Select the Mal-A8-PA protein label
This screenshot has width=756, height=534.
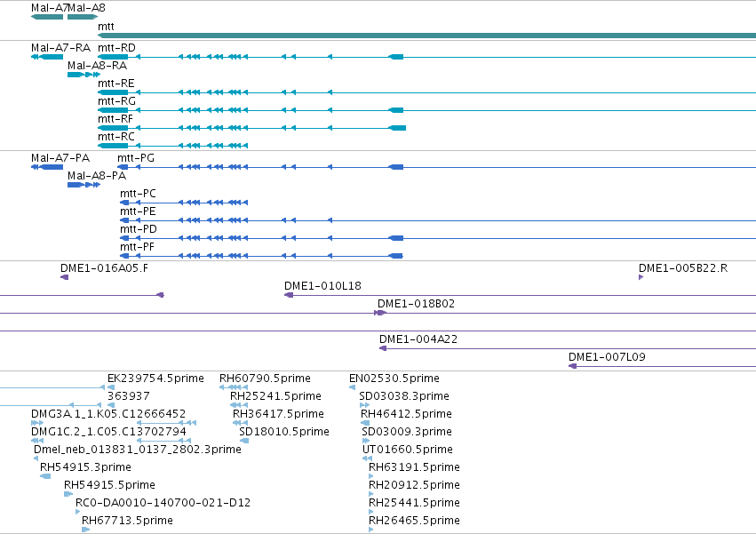click(97, 176)
